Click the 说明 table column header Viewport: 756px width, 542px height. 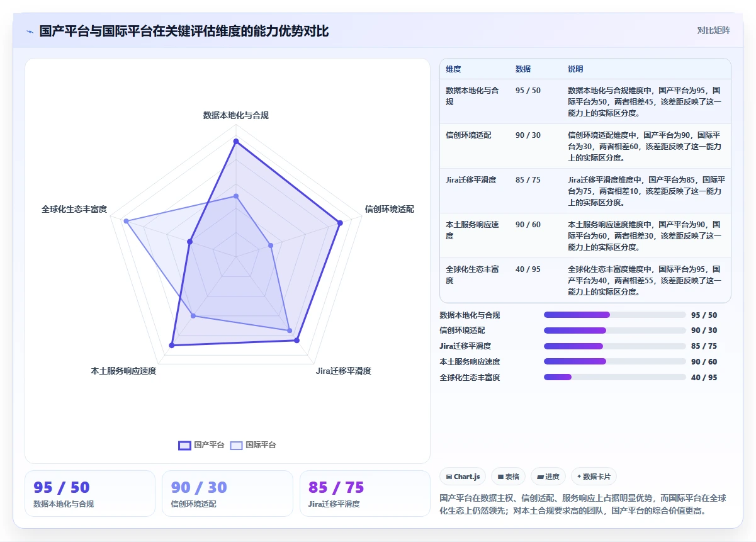point(575,69)
